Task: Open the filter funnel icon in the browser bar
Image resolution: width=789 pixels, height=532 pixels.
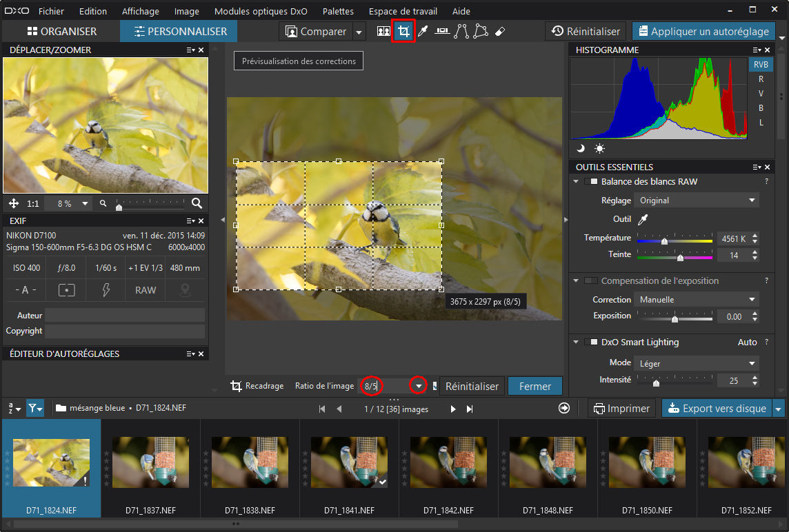Action: click(x=34, y=408)
